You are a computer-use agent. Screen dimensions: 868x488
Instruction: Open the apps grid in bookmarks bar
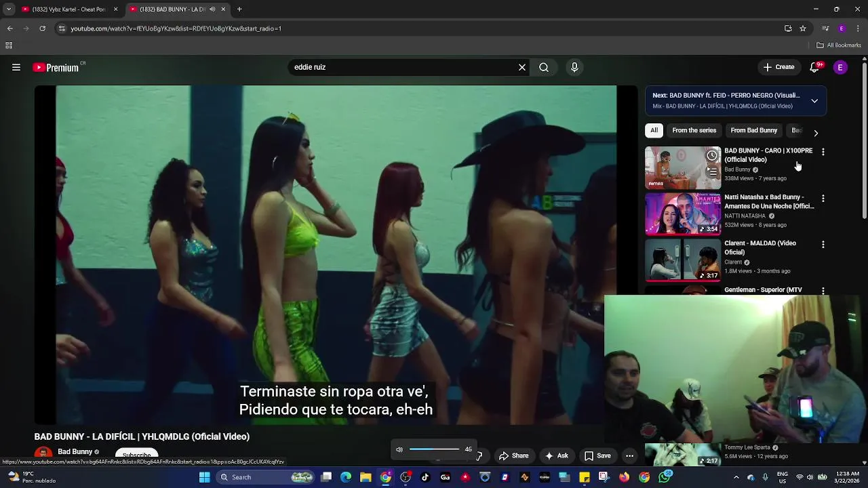[9, 45]
